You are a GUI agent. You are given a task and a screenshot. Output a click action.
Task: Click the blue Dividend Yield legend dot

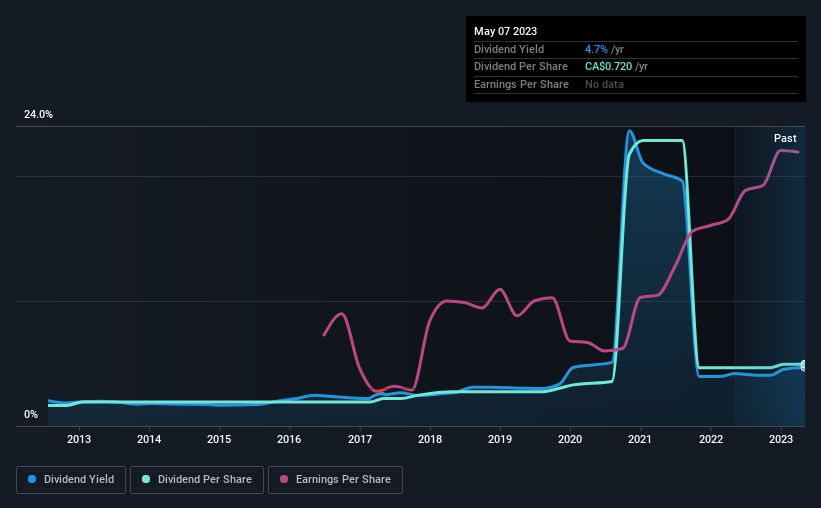(x=33, y=480)
